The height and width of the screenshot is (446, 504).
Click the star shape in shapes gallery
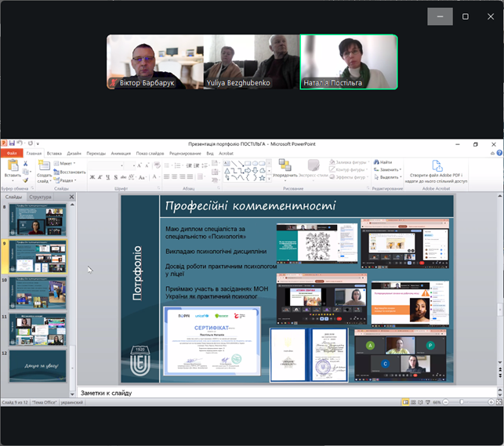(x=263, y=177)
